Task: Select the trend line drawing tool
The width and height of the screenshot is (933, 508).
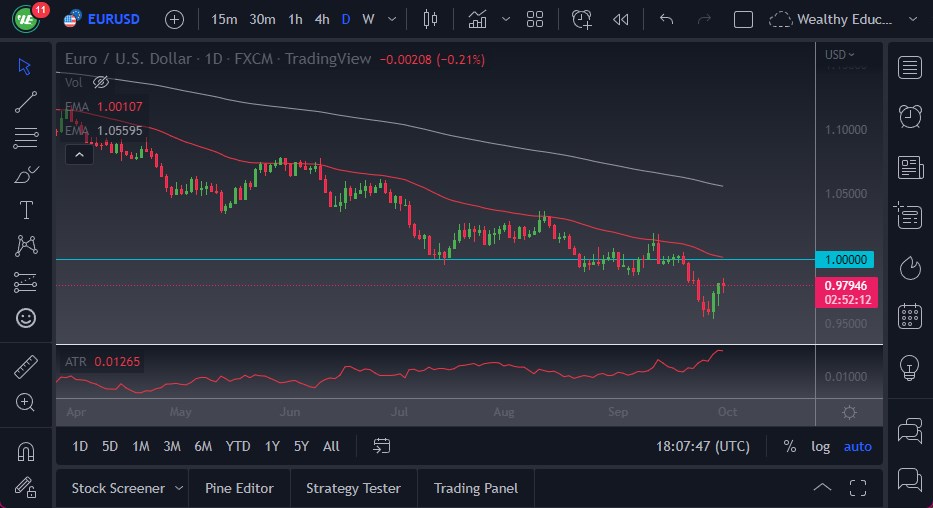Action: coord(26,101)
